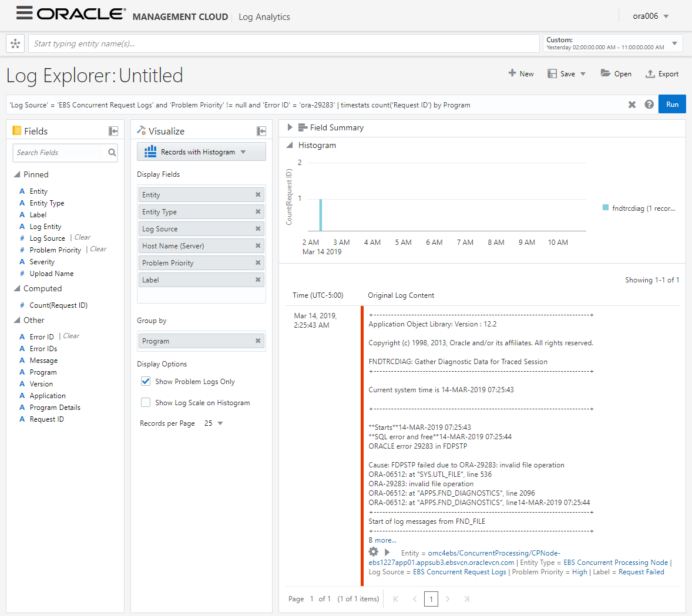Open query help question mark icon
The image size is (692, 616).
(649, 105)
